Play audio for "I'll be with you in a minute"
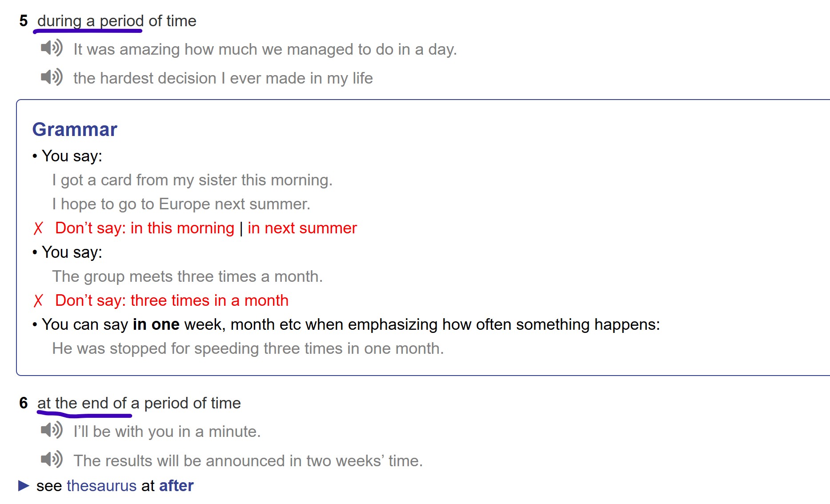 (x=52, y=430)
